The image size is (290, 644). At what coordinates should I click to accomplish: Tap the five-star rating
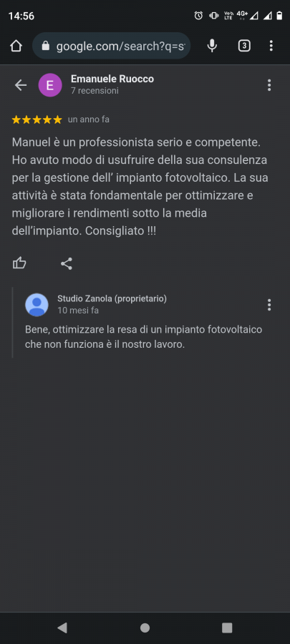[37, 119]
